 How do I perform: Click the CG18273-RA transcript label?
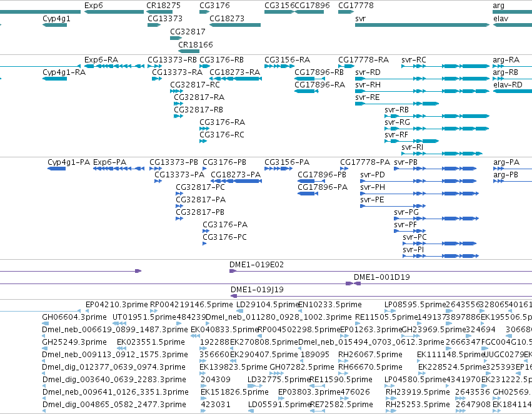pos(234,72)
